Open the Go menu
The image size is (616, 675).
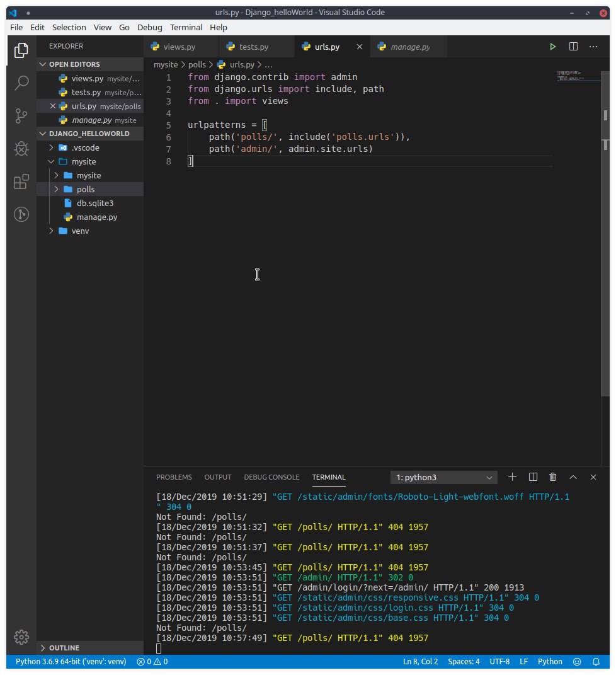point(124,28)
